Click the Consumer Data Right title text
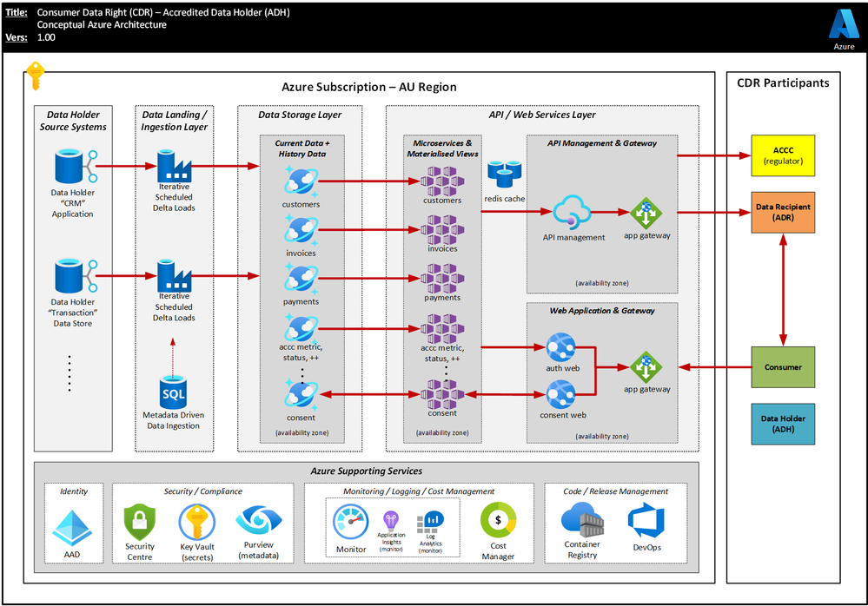Screen dimensions: 868x606 163,12
